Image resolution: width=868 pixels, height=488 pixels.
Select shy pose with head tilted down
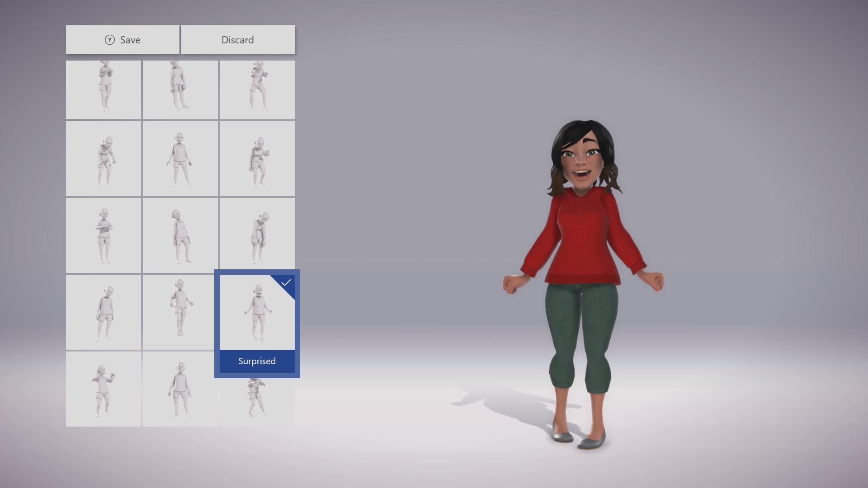104,312
